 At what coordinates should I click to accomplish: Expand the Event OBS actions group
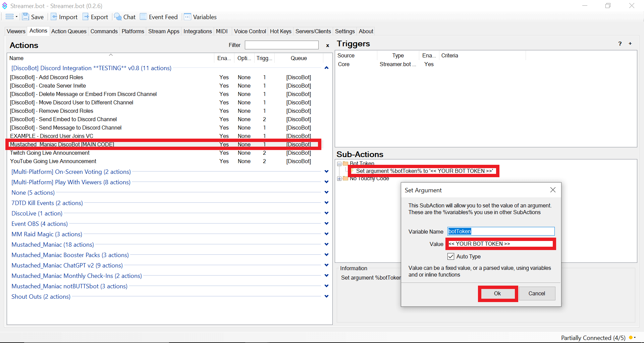(326, 224)
